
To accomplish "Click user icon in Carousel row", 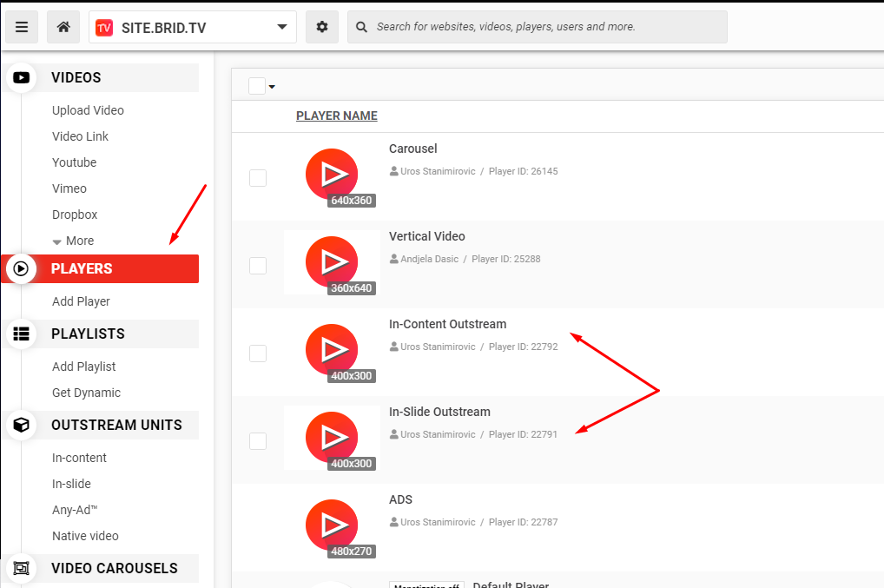I will click(x=394, y=171).
